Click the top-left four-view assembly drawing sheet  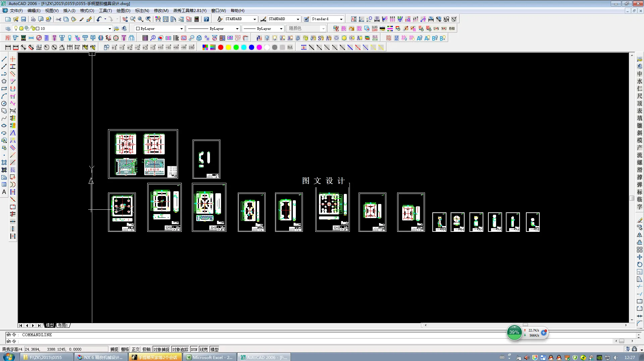143,154
